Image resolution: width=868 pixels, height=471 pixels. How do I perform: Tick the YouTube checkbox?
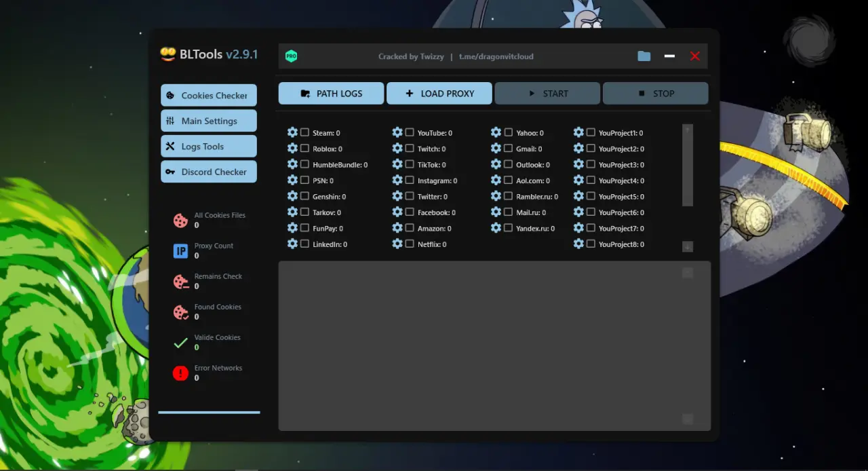[410, 132]
